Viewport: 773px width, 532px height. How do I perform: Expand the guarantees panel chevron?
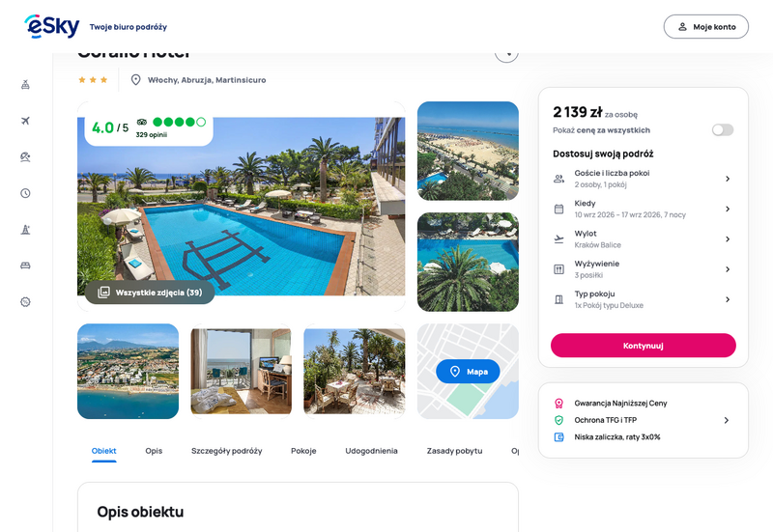(727, 420)
